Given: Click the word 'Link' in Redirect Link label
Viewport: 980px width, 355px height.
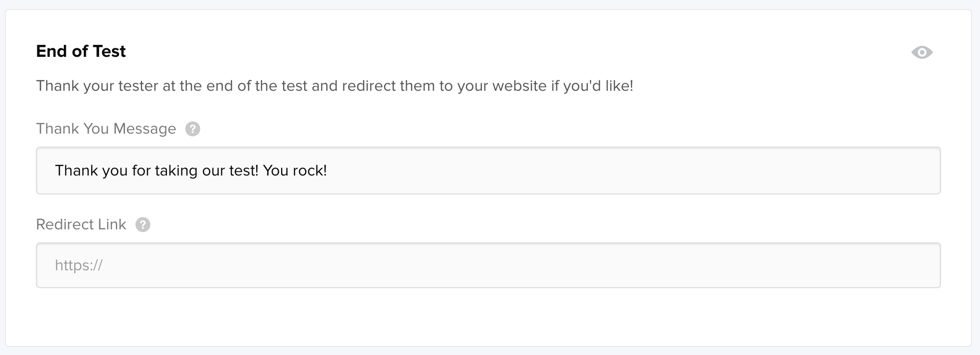Looking at the screenshot, I should pos(112,224).
